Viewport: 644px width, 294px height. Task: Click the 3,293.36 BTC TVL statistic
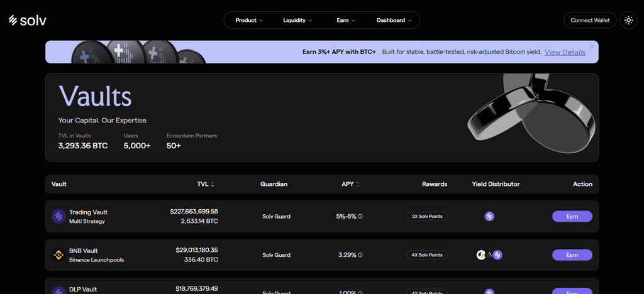click(x=83, y=146)
